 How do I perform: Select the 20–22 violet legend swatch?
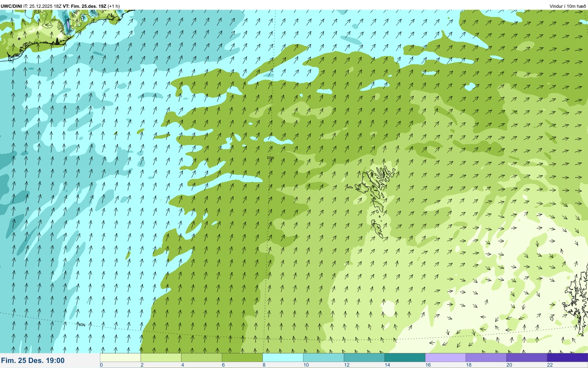[x=527, y=357]
